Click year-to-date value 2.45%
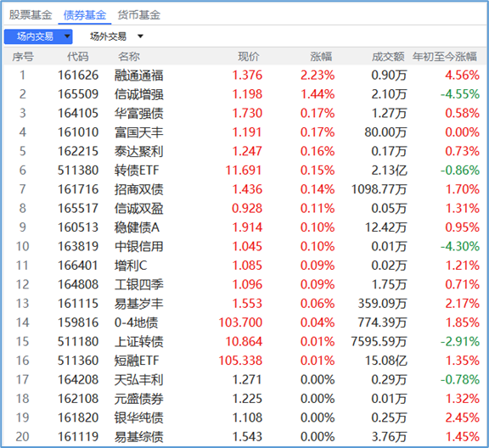Screen dimensions: 489x448 pos(462,417)
